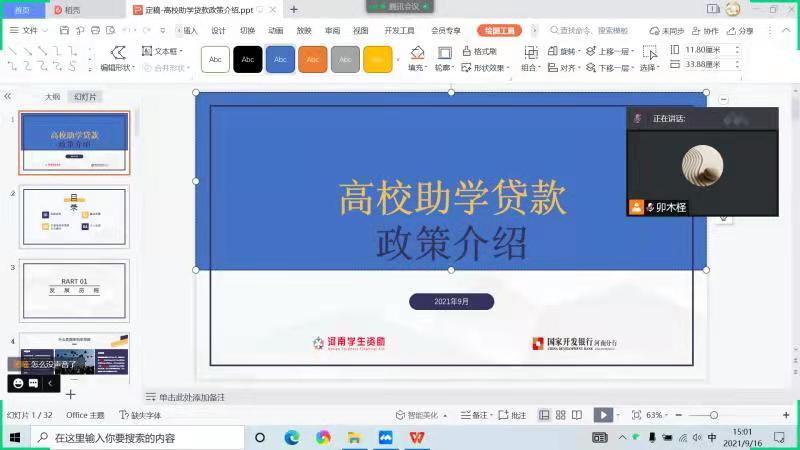This screenshot has height=450, width=800.
Task: Switch to the 大纲 (Outline) panel tab
Action: (x=52, y=97)
